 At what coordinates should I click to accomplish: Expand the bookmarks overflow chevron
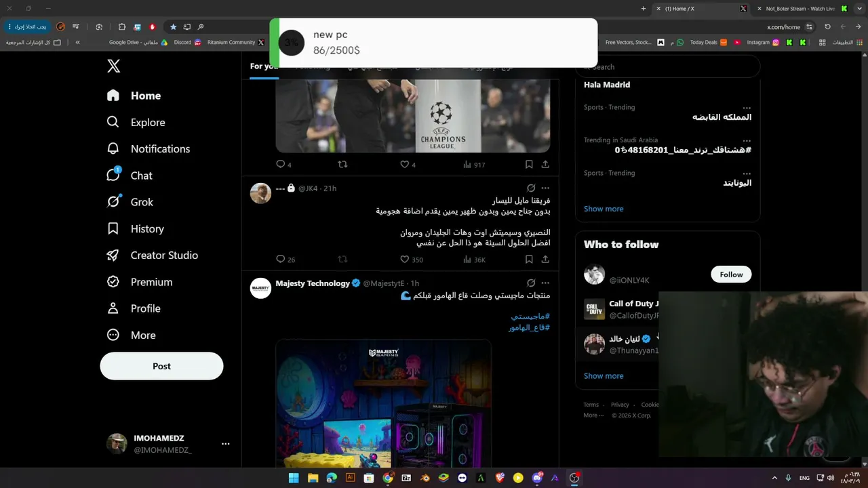(78, 42)
